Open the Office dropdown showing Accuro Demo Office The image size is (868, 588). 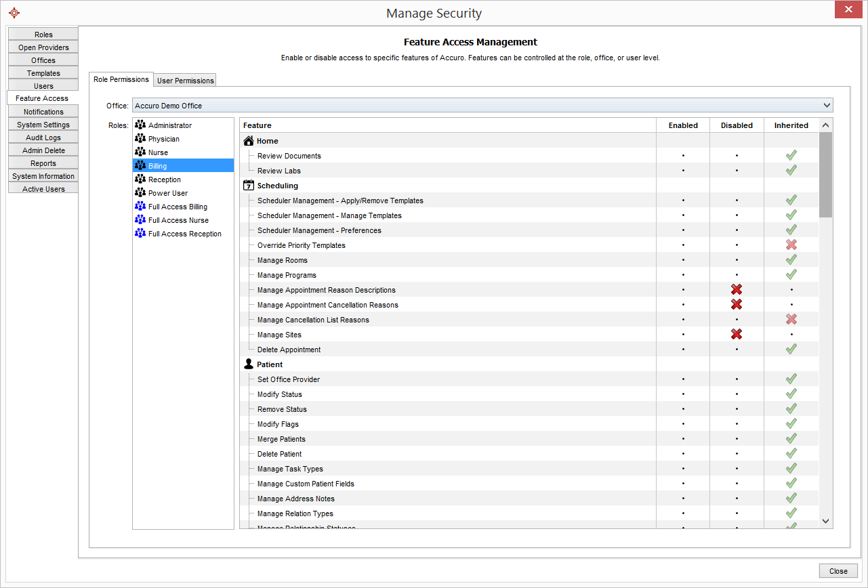pyautogui.click(x=826, y=105)
